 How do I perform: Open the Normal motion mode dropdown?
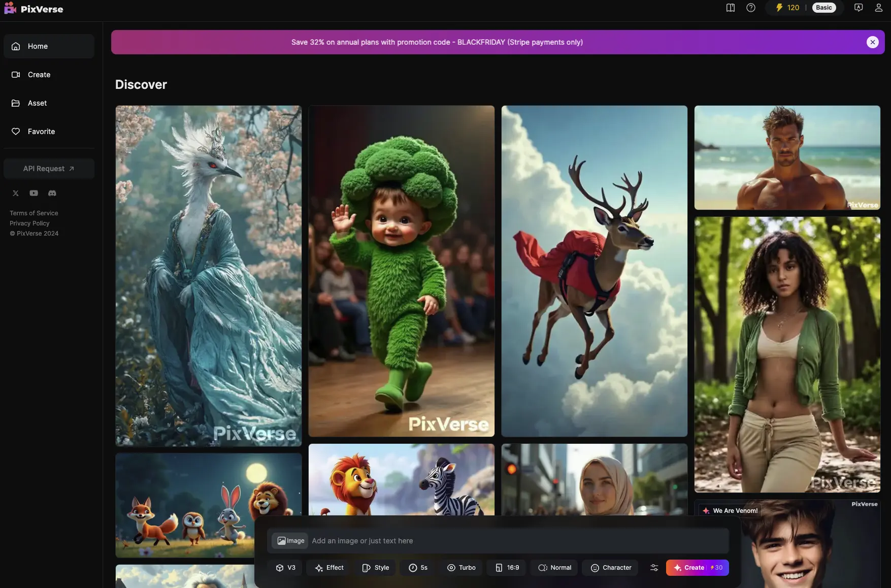(554, 568)
